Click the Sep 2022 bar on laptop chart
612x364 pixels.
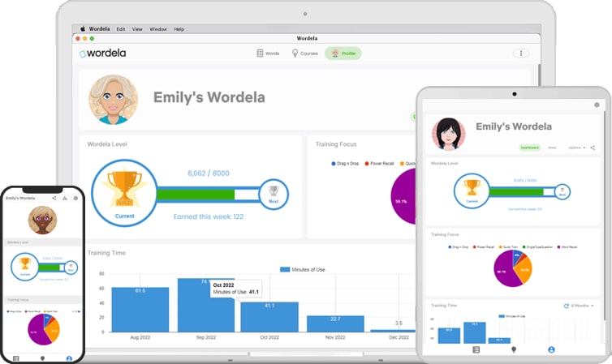click(206, 305)
